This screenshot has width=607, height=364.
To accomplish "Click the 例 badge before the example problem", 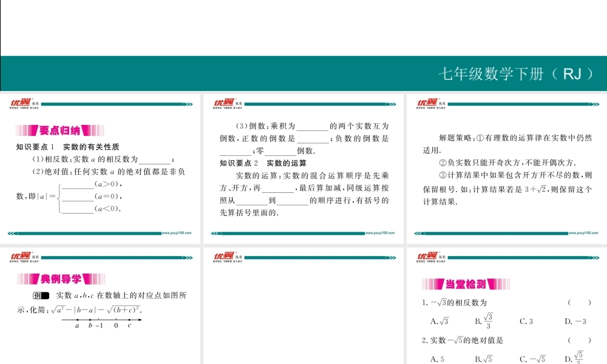I will [41, 295].
